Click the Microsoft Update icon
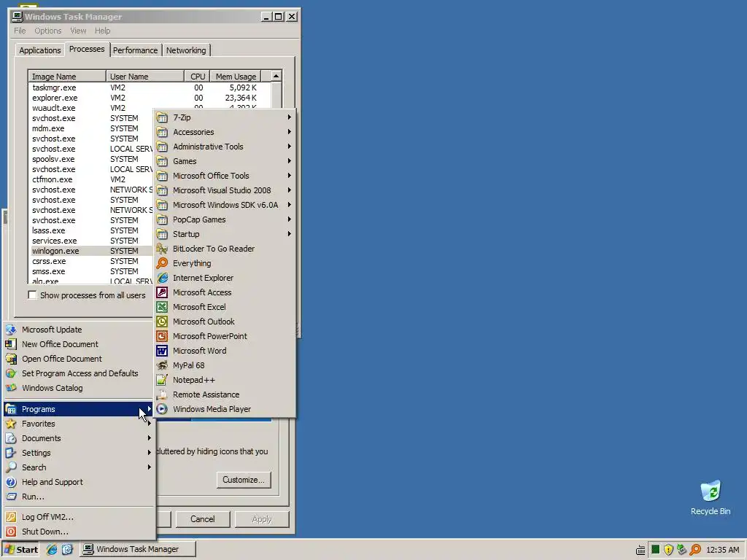Image resolution: width=747 pixels, height=560 pixels. (x=11, y=330)
